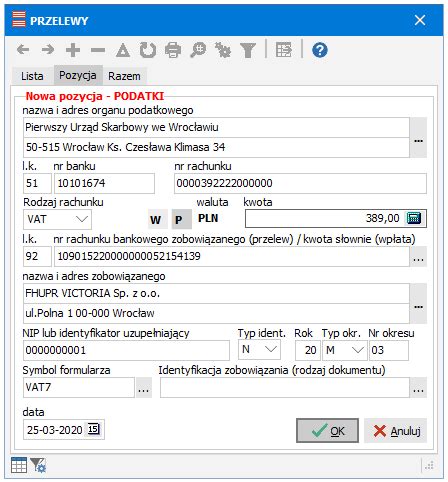
Task: Click the nr banku field
Action: 104,183
